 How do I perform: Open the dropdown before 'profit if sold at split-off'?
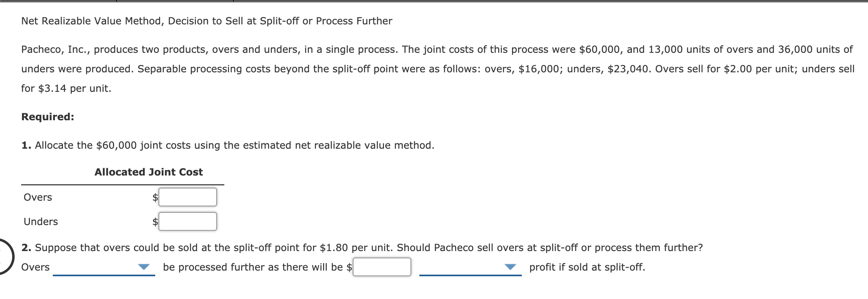pos(469,267)
